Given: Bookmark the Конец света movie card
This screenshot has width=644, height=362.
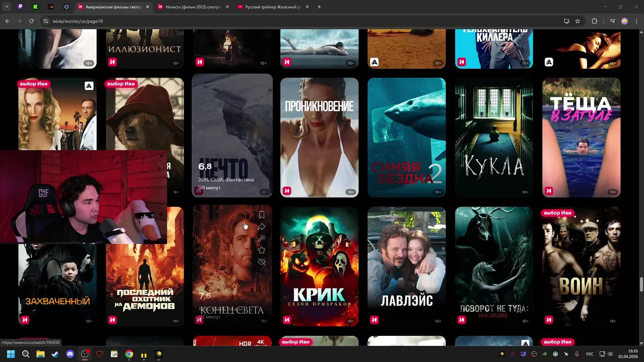Looking at the screenshot, I should pos(262,215).
